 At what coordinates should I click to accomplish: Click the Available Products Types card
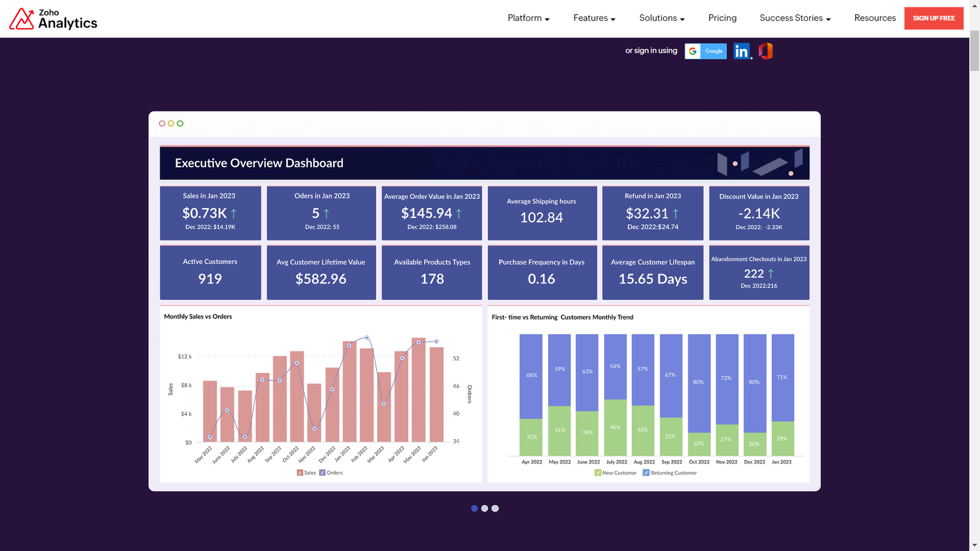(432, 272)
